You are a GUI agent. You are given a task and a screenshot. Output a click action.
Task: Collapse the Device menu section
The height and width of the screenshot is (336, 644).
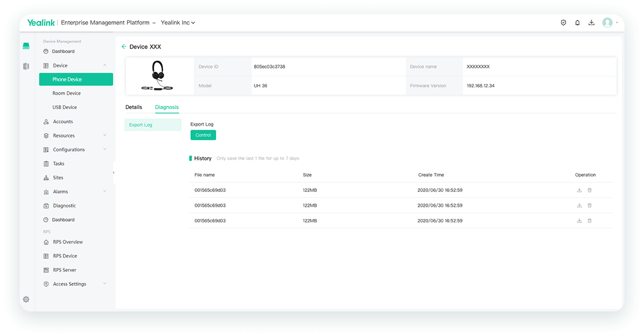point(105,66)
